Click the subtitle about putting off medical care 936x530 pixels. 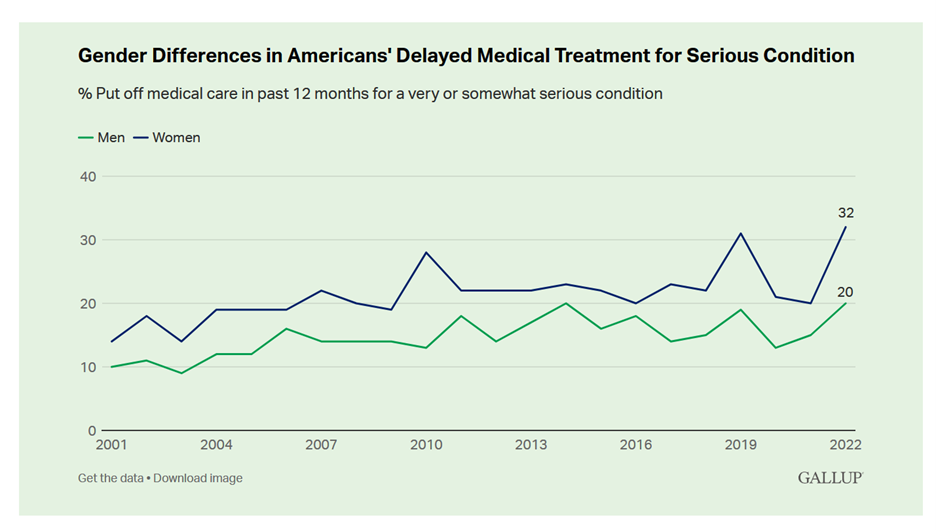click(x=370, y=94)
